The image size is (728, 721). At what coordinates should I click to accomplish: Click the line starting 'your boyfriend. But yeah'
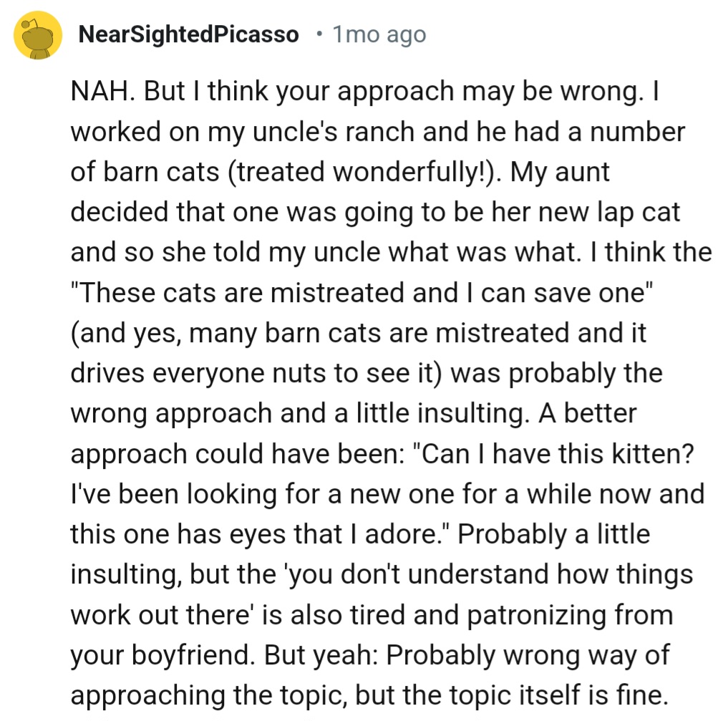pos(370,655)
